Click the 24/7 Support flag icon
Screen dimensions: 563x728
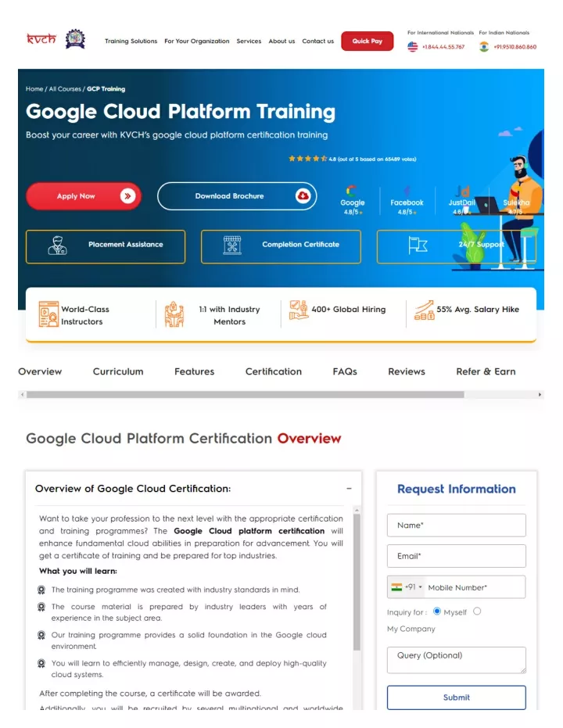pos(418,246)
